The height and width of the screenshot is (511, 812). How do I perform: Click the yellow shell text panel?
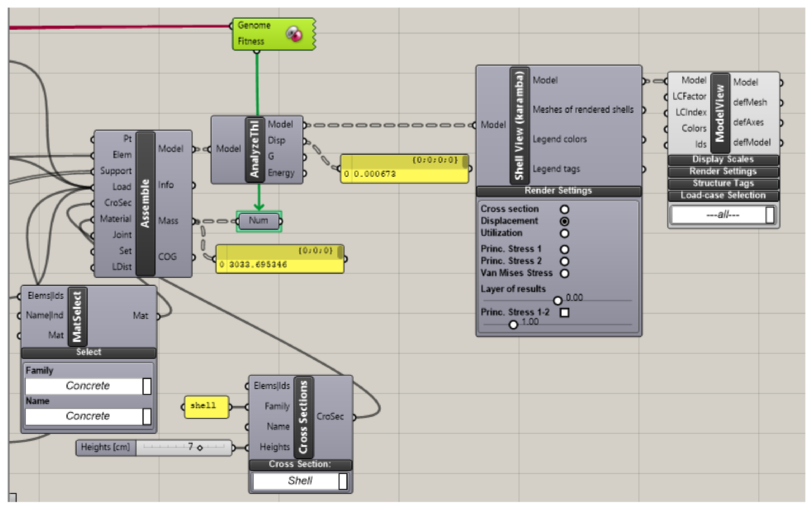(206, 407)
